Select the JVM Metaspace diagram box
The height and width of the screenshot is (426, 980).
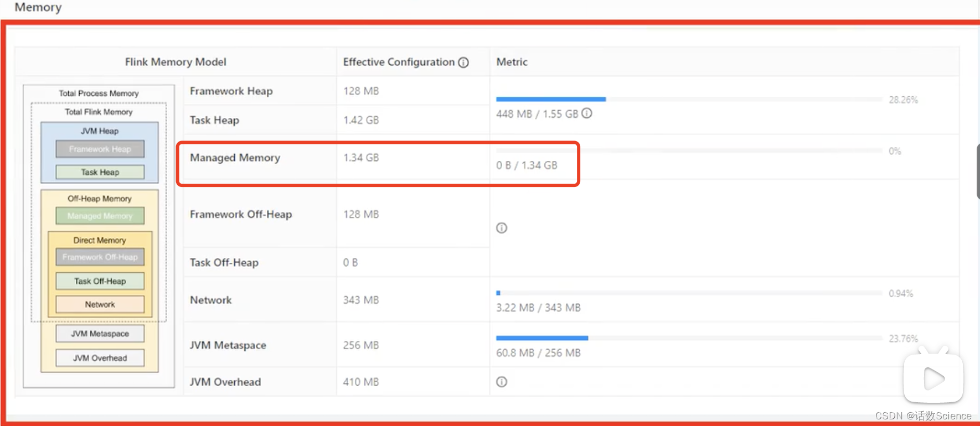click(x=100, y=334)
